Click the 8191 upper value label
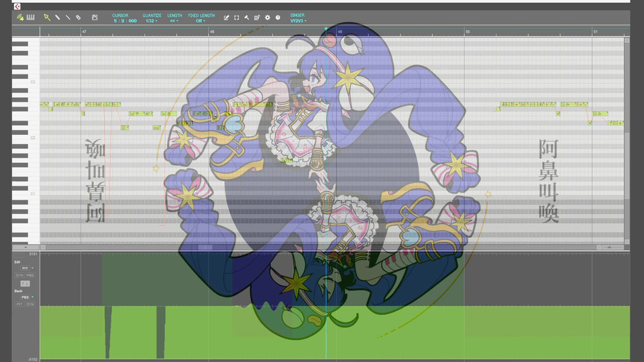Image resolution: width=644 pixels, height=362 pixels. (34, 254)
